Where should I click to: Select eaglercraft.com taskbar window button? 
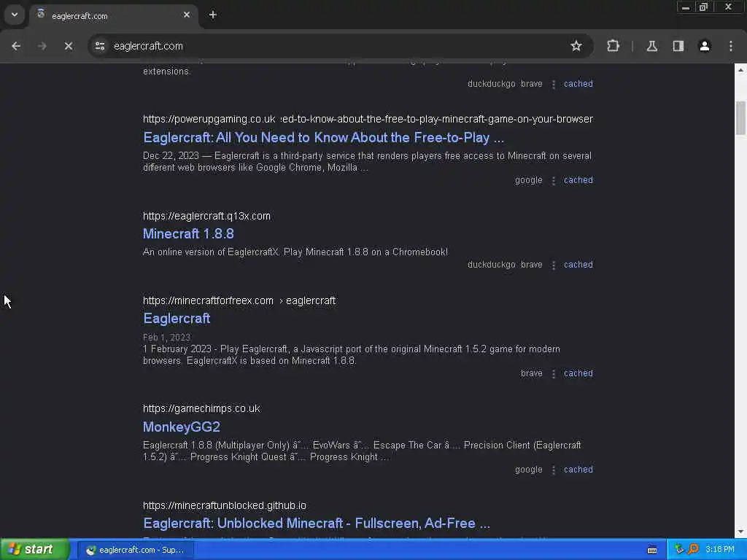click(135, 550)
